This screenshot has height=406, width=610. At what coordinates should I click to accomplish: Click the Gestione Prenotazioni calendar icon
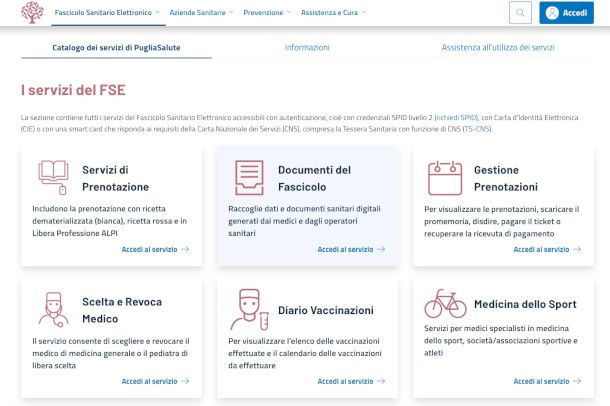(x=445, y=178)
